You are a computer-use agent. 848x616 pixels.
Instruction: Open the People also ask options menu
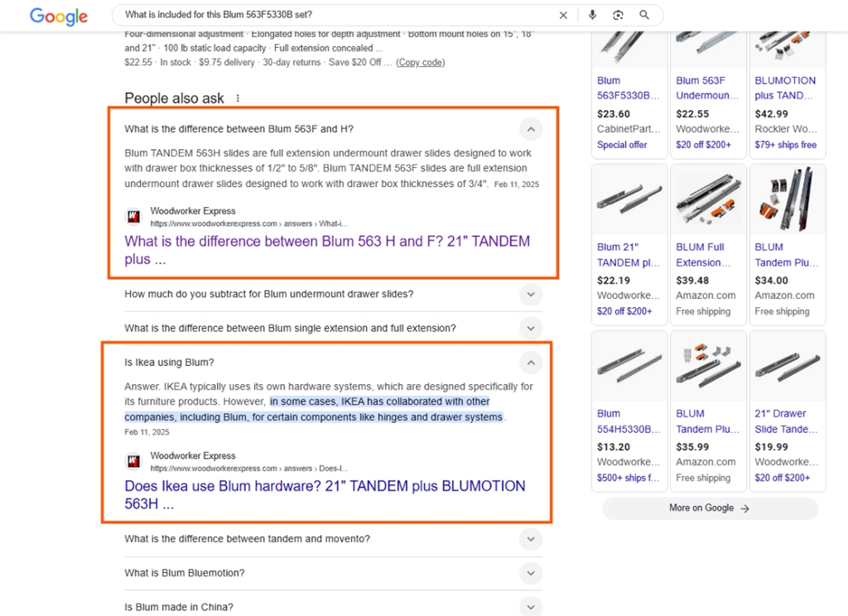238,99
